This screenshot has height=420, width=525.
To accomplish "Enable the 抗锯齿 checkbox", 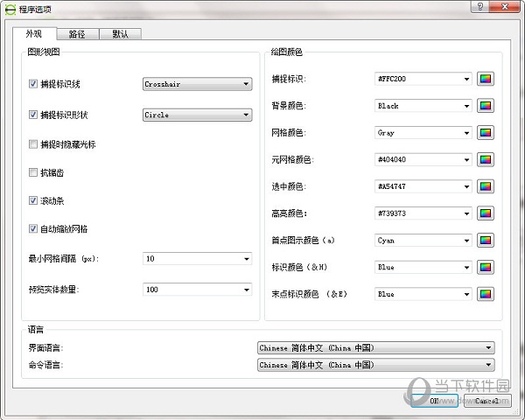I will pyautogui.click(x=33, y=172).
